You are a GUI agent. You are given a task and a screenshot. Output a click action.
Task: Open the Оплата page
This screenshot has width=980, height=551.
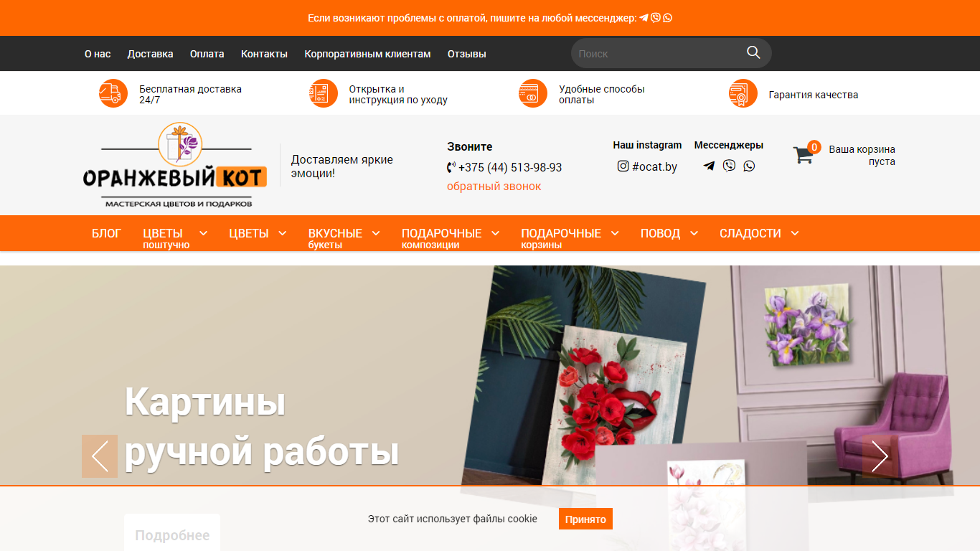pos(207,54)
